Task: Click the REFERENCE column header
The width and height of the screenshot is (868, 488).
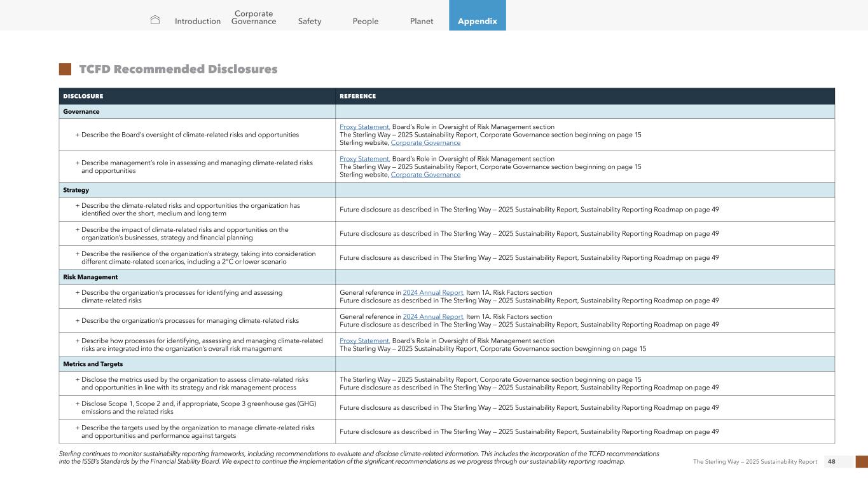Action: point(358,97)
